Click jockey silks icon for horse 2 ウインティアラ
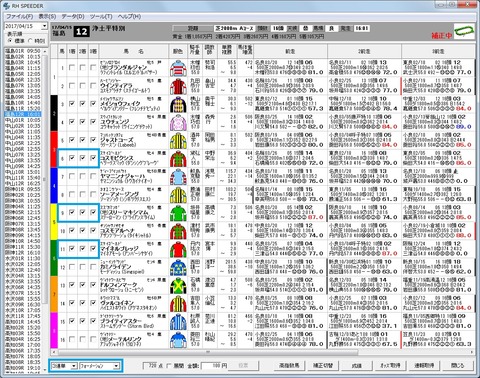Viewport: 480px width, 378px height. tap(178, 86)
